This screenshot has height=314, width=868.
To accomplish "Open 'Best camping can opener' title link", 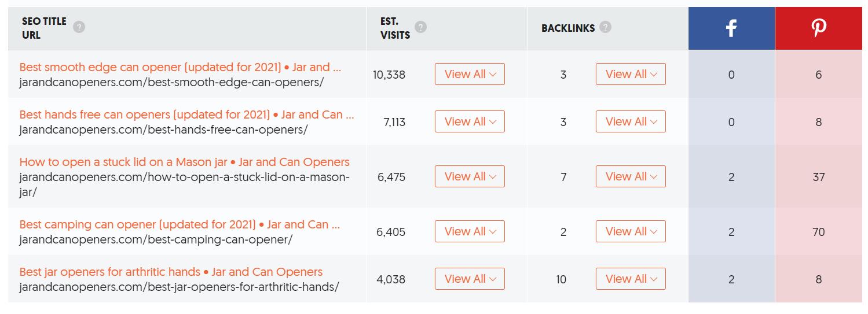I will point(180,224).
